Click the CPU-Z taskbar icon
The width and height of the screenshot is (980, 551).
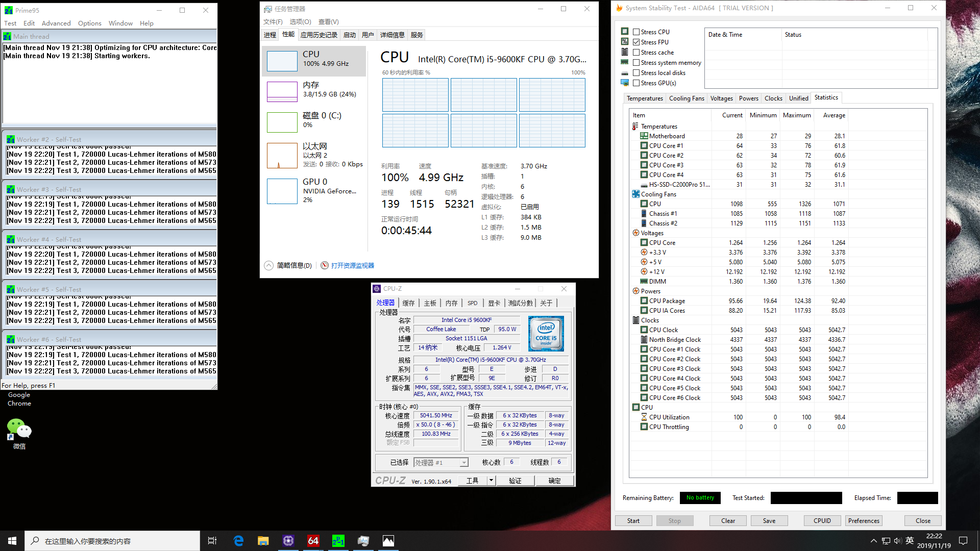tap(288, 541)
